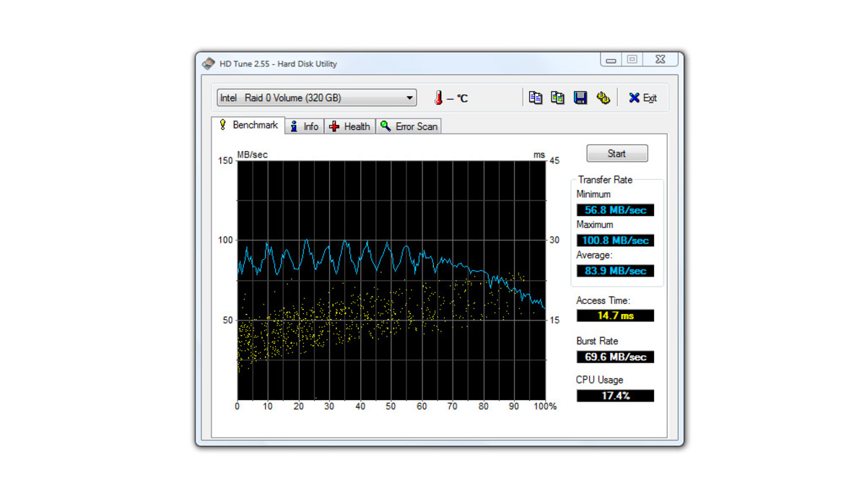Open the drive selection dropdown
This screenshot has width=844, height=504.
316,97
